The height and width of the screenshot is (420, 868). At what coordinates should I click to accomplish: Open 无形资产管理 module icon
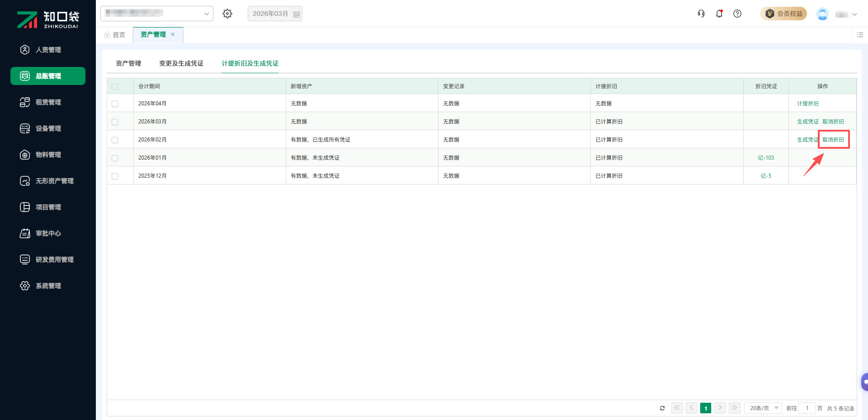[25, 181]
